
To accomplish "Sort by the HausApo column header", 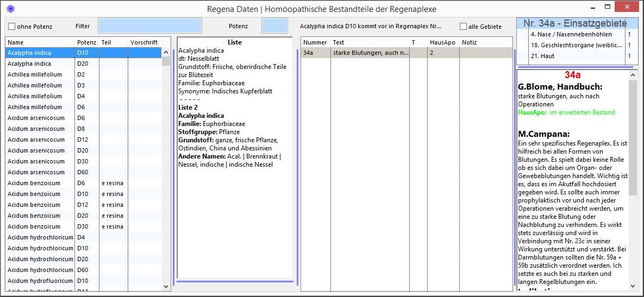I will coord(442,42).
